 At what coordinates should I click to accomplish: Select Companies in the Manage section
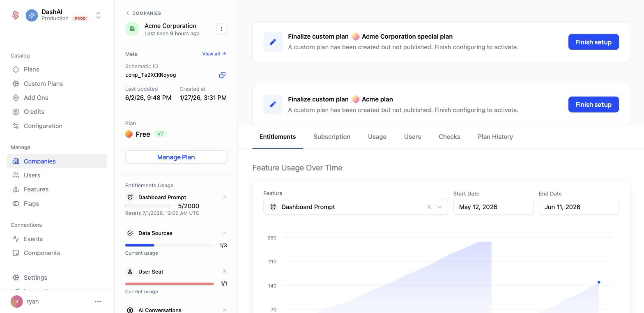click(x=57, y=161)
